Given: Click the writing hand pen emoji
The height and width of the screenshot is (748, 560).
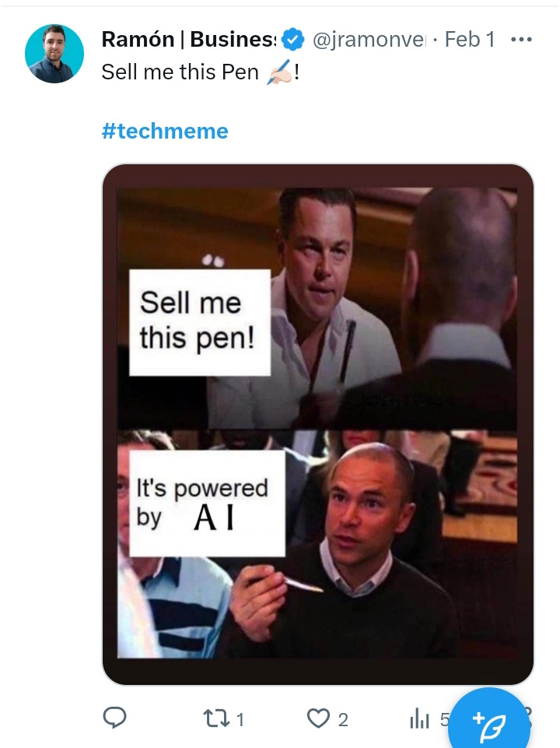Looking at the screenshot, I should 278,72.
